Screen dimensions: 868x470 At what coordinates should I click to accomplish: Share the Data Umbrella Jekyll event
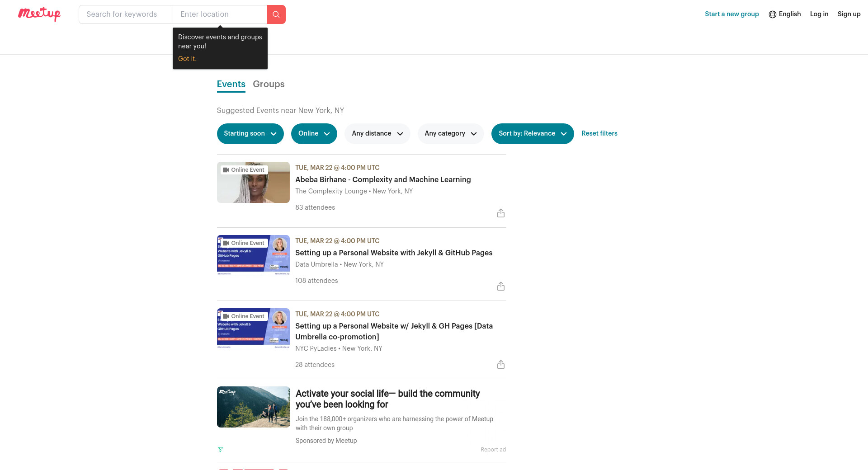tap(501, 287)
